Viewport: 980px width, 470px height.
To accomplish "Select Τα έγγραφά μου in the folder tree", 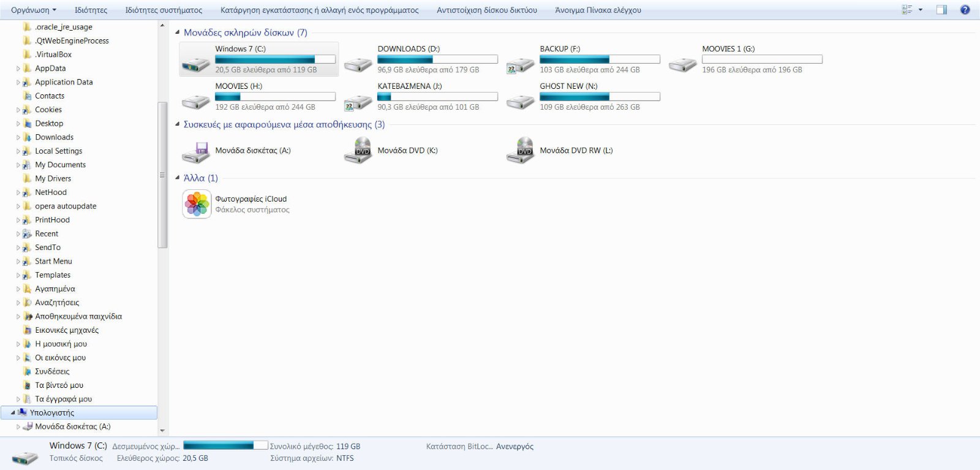I will (63, 399).
